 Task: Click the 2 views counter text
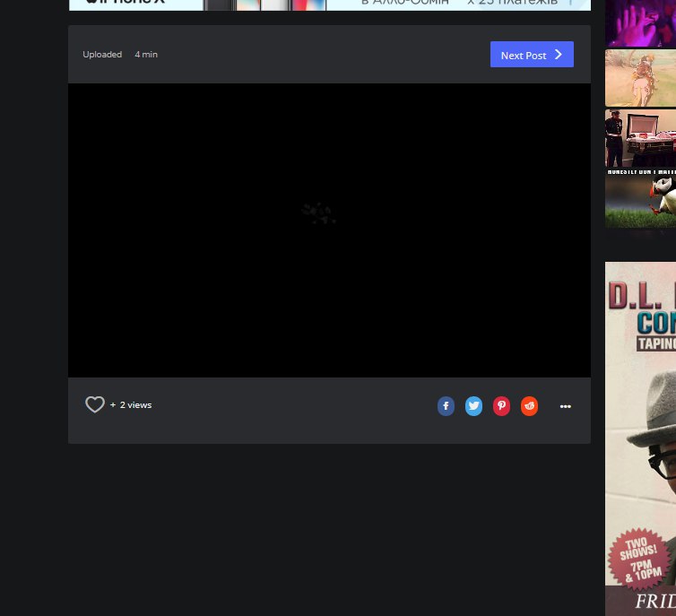click(x=136, y=405)
